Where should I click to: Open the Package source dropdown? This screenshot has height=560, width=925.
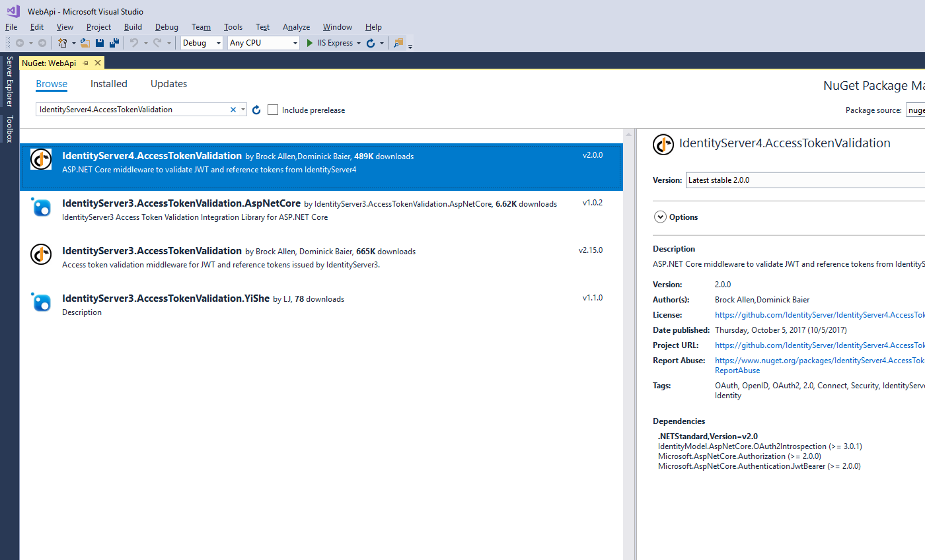(915, 110)
